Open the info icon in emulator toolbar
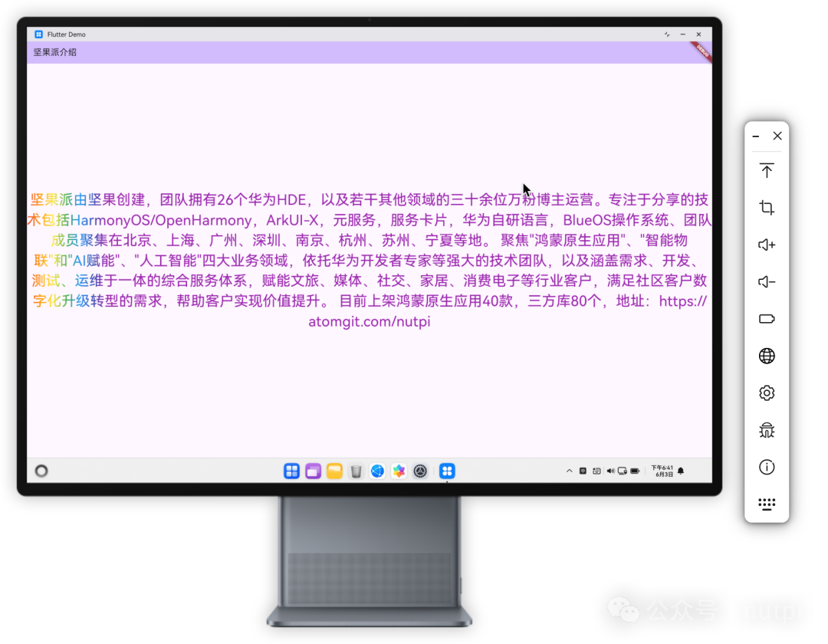The image size is (828, 644). point(767,467)
